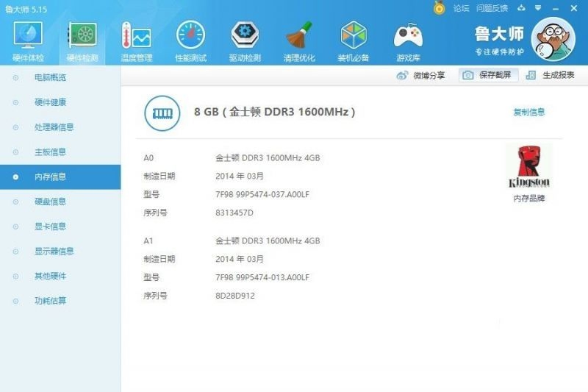Click the A1 slot label

148,240
